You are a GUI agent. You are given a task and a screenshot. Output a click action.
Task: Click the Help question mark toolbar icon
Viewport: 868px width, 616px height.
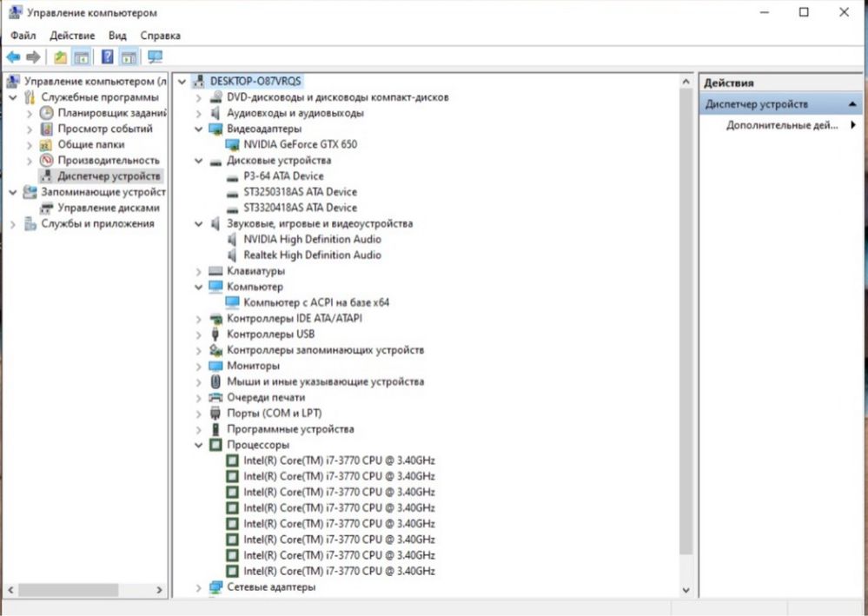(108, 57)
